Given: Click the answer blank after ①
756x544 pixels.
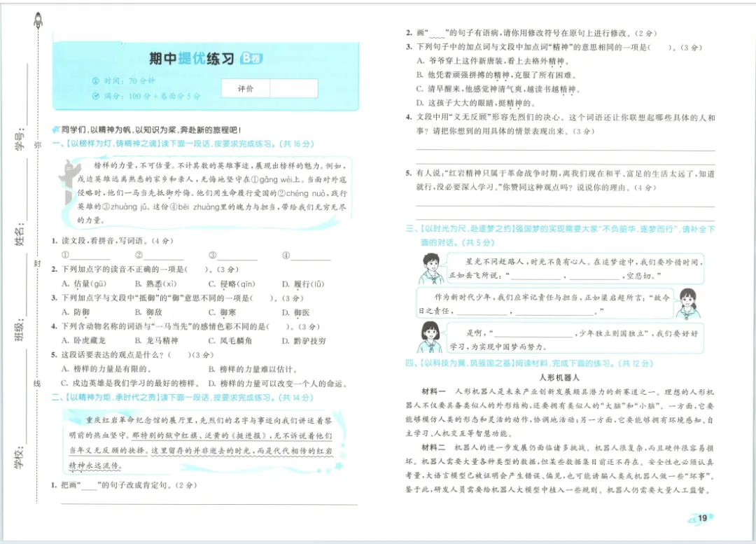Looking at the screenshot, I should (90, 256).
